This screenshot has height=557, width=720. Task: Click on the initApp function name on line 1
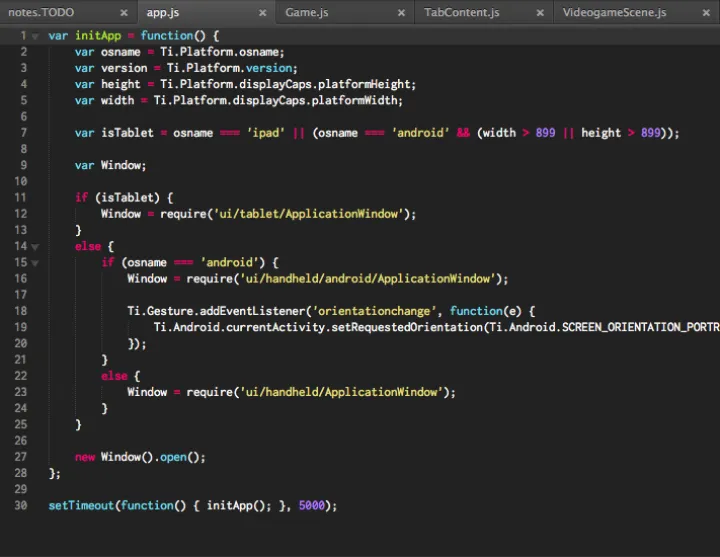98,35
